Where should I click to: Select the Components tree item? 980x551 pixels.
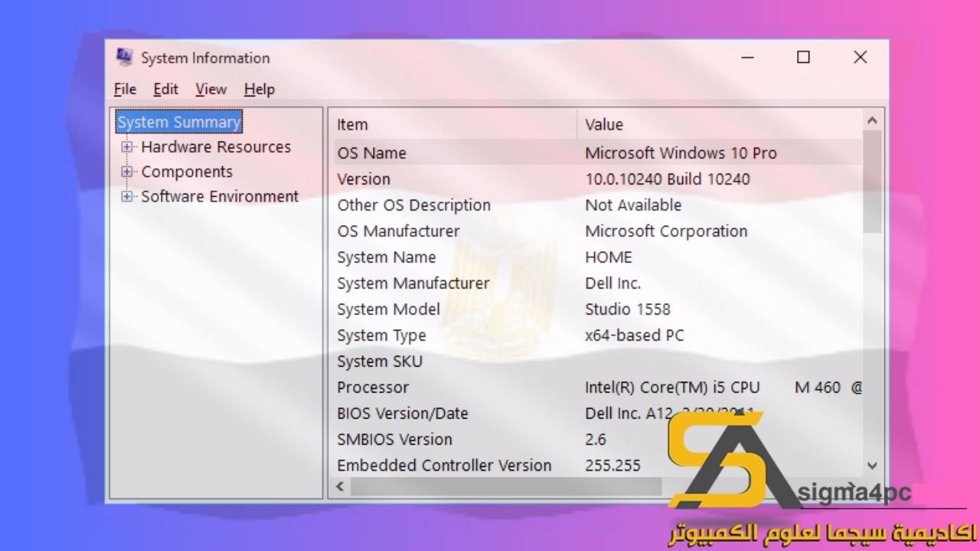(187, 171)
